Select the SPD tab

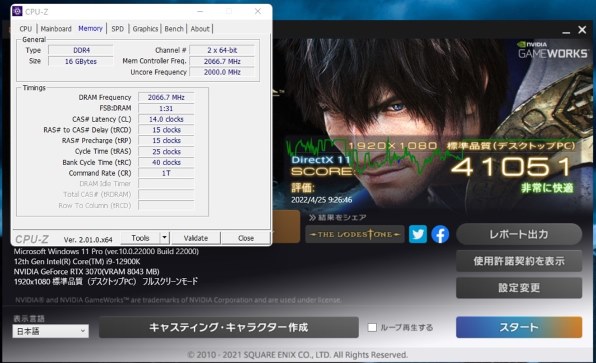(117, 29)
